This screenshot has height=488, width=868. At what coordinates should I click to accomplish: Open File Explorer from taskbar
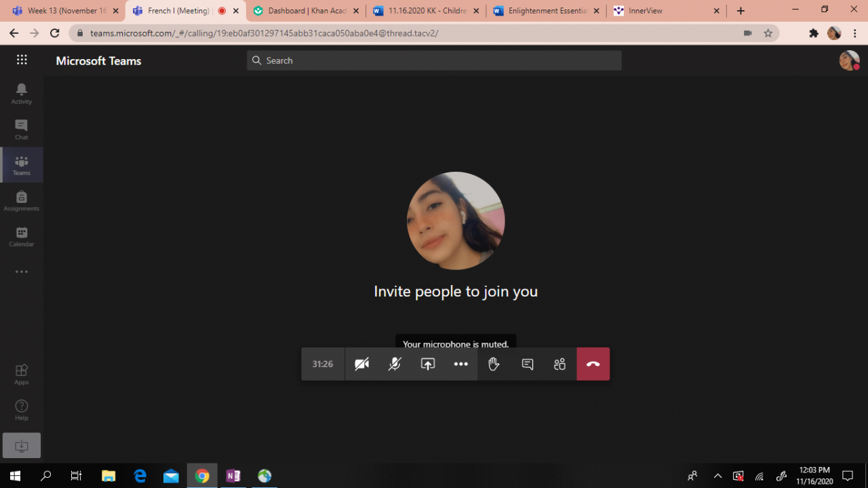click(108, 476)
